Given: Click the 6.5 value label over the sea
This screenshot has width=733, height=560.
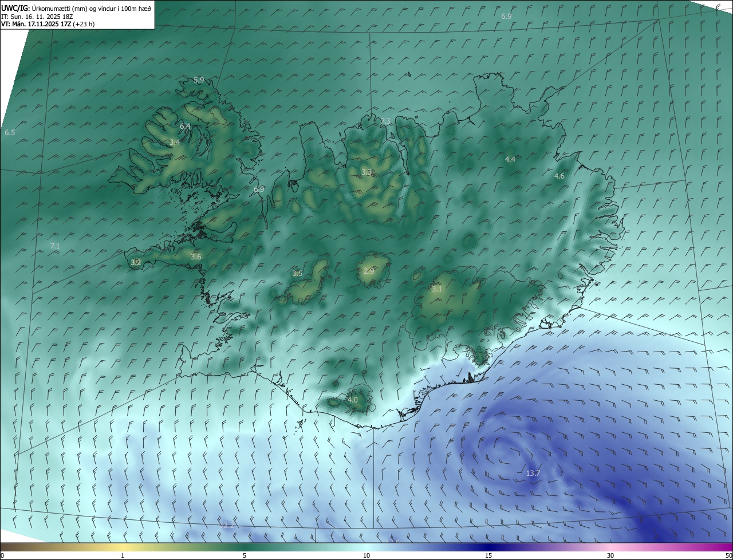Looking at the screenshot, I should click(x=10, y=132).
